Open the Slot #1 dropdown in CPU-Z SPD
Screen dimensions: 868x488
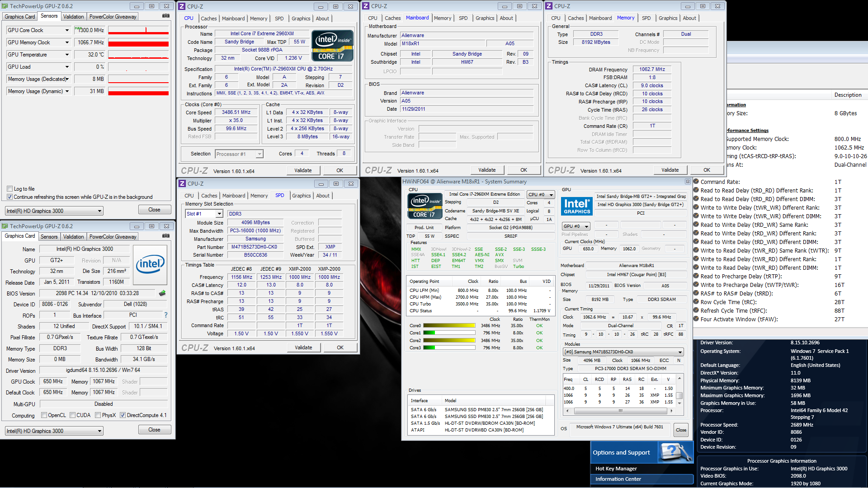[x=204, y=214]
